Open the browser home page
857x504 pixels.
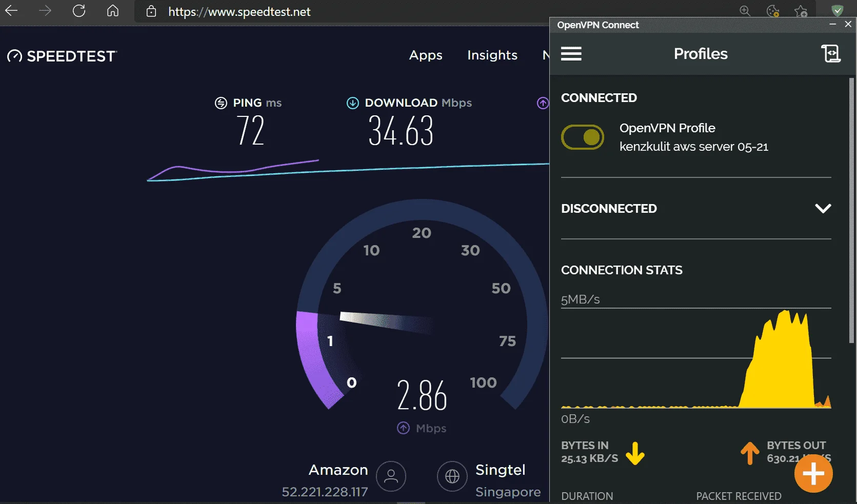pyautogui.click(x=113, y=11)
